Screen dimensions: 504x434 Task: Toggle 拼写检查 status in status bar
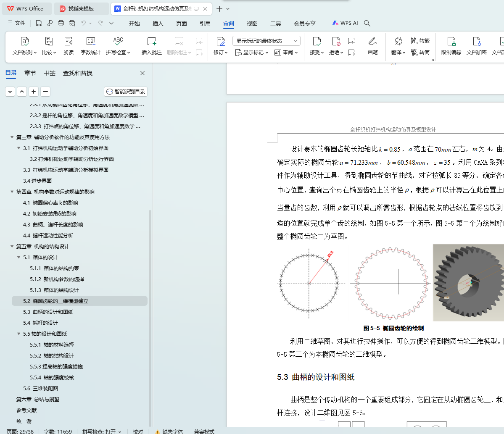(102, 431)
